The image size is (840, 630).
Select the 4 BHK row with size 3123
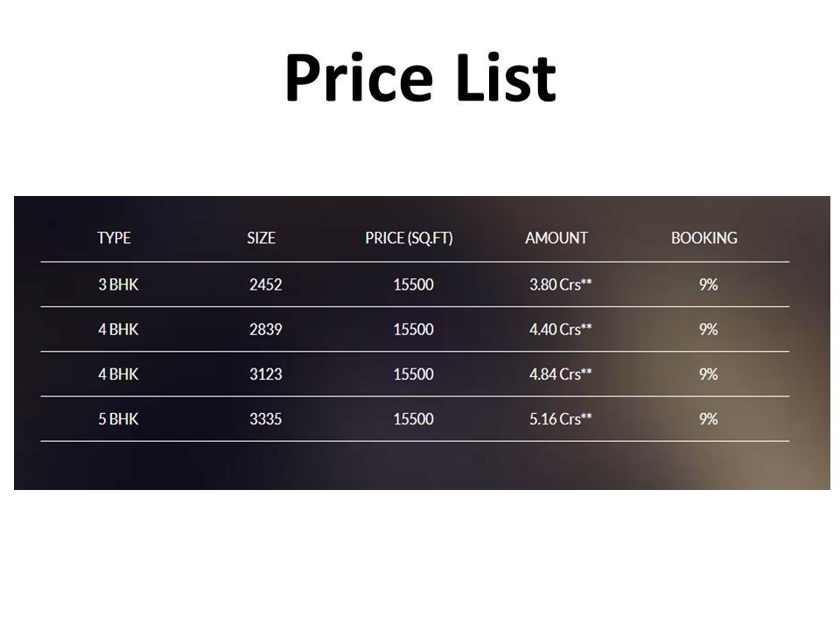(415, 374)
